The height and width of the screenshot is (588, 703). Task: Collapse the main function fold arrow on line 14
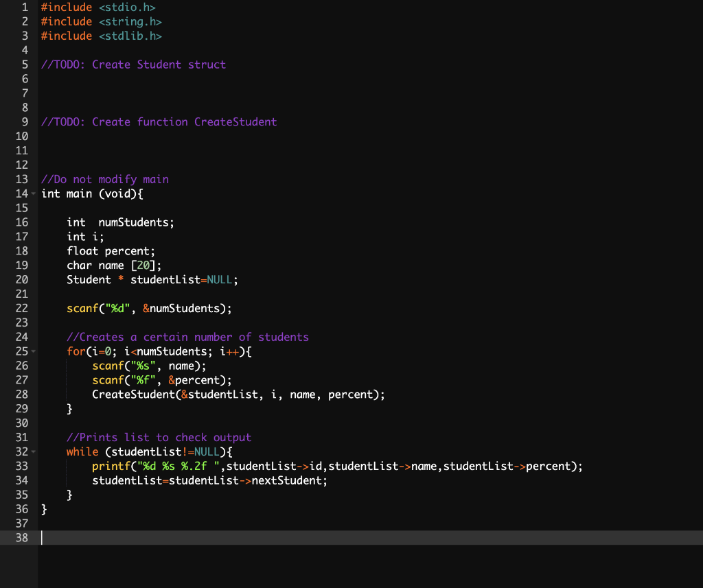tap(33, 193)
